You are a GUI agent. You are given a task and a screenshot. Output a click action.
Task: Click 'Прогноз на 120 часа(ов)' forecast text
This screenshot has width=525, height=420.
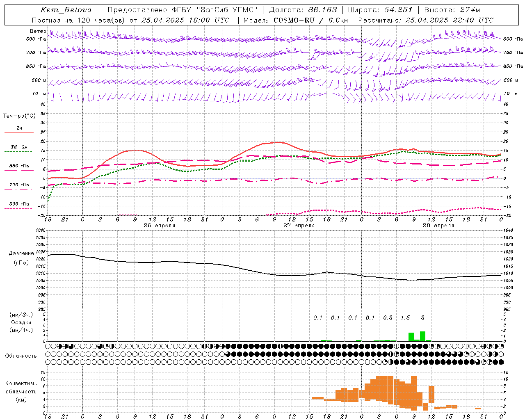tap(79, 20)
